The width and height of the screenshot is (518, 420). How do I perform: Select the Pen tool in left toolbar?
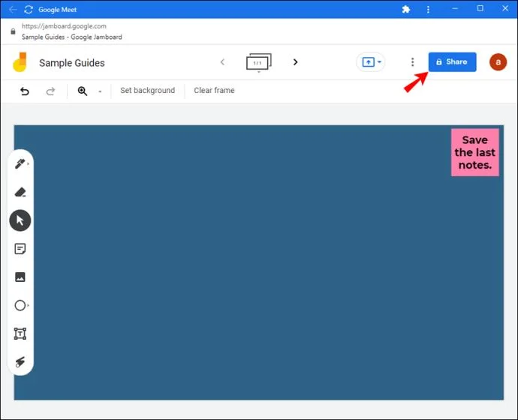pyautogui.click(x=20, y=164)
